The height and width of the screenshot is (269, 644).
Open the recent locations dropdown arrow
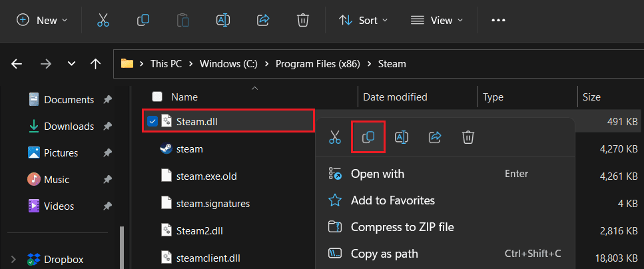71,64
